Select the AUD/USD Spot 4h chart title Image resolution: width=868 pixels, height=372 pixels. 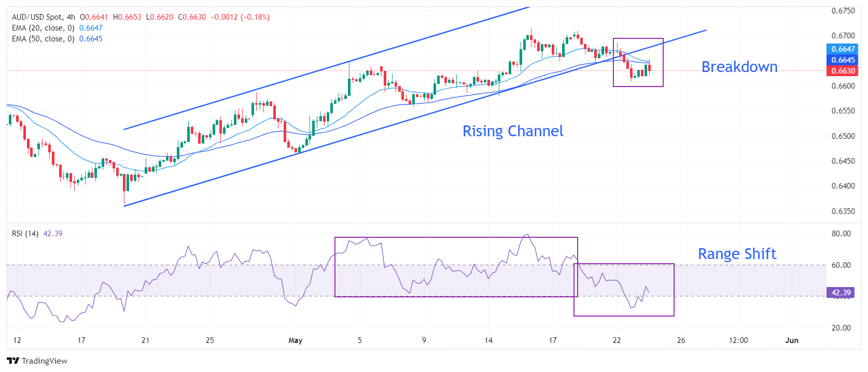pyautogui.click(x=44, y=17)
